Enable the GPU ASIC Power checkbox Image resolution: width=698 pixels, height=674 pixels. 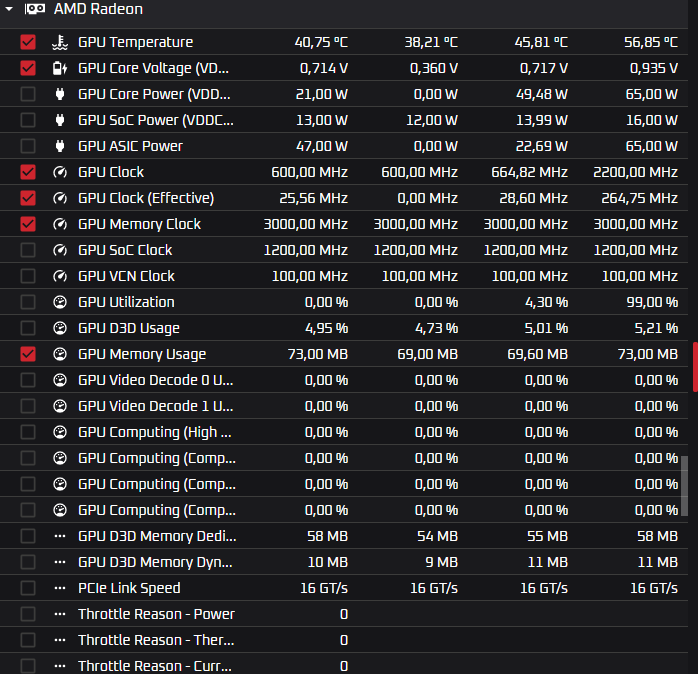(28, 146)
